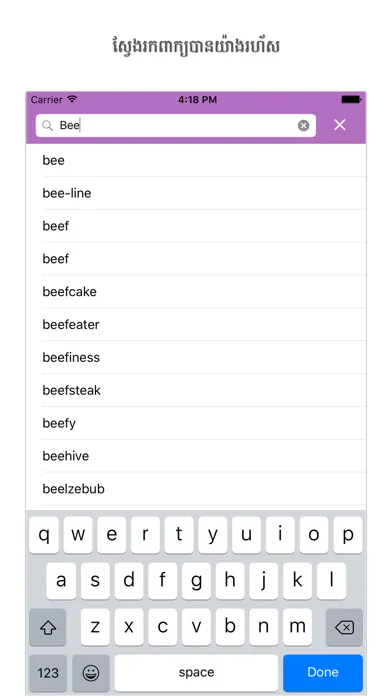Tap the backspace delete key
Image resolution: width=392 pixels, height=696 pixels.
[x=344, y=628]
